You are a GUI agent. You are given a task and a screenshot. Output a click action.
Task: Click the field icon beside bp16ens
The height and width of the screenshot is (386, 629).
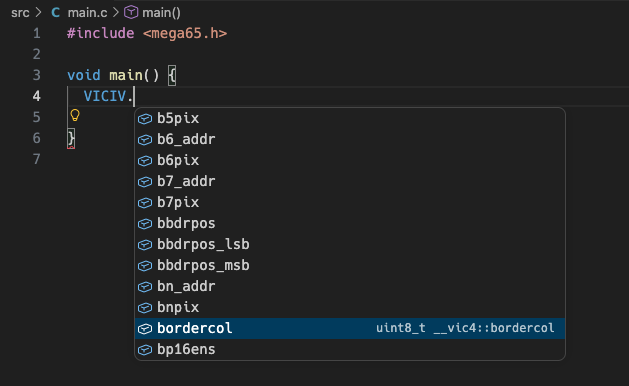(145, 350)
